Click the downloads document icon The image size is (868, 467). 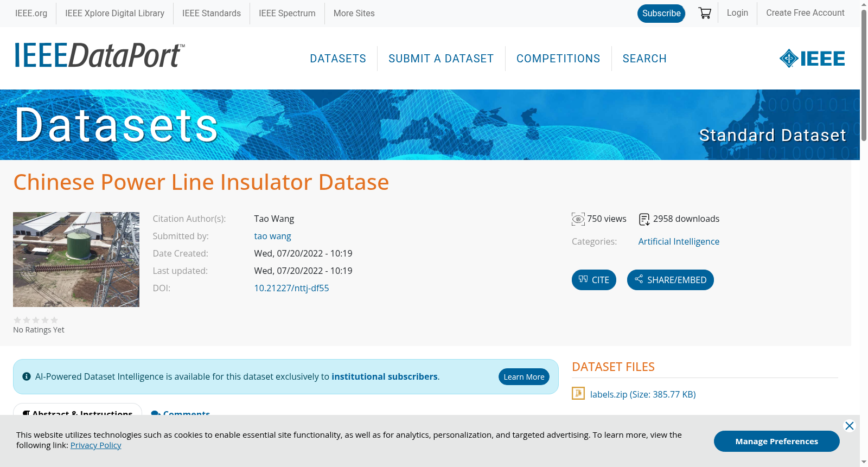point(644,219)
